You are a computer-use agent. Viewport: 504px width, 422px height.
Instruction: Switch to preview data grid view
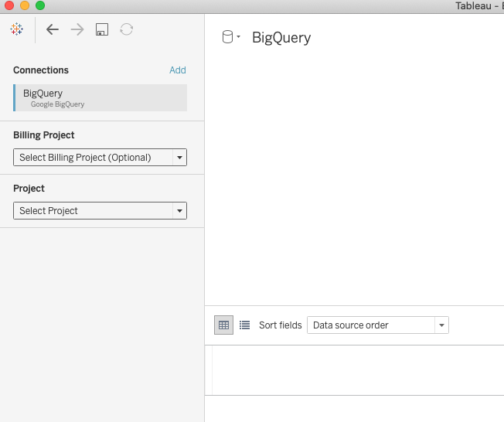[223, 325]
